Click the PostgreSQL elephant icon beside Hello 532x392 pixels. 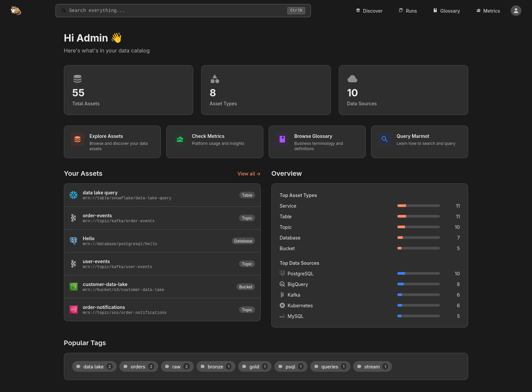pos(73,241)
